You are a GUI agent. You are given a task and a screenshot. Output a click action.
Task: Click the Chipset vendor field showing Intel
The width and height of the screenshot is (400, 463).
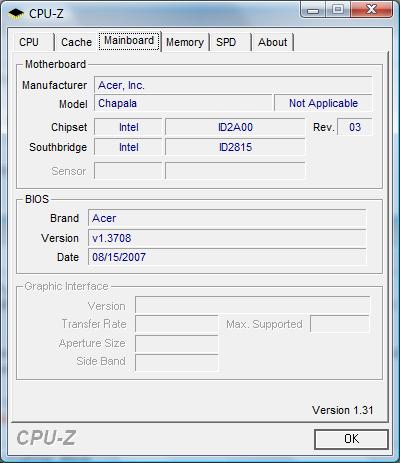[x=128, y=127]
